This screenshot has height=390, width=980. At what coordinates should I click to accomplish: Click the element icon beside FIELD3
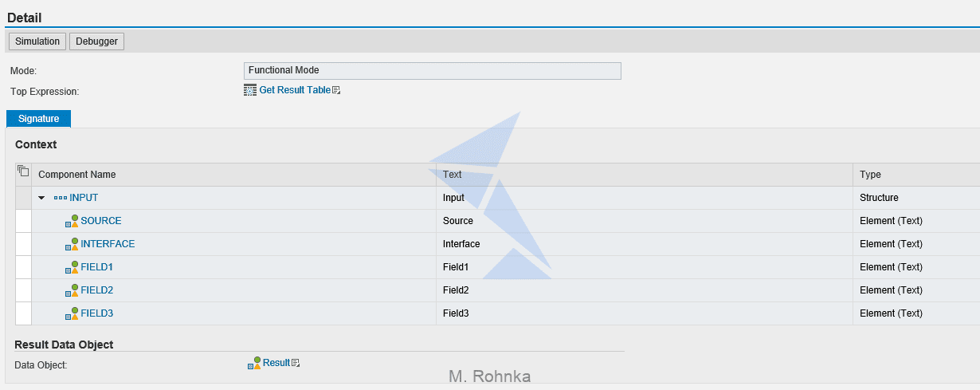pyautogui.click(x=72, y=313)
